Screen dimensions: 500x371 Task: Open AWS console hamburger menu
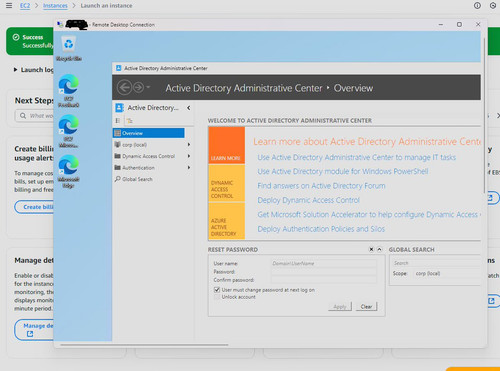tap(9, 6)
